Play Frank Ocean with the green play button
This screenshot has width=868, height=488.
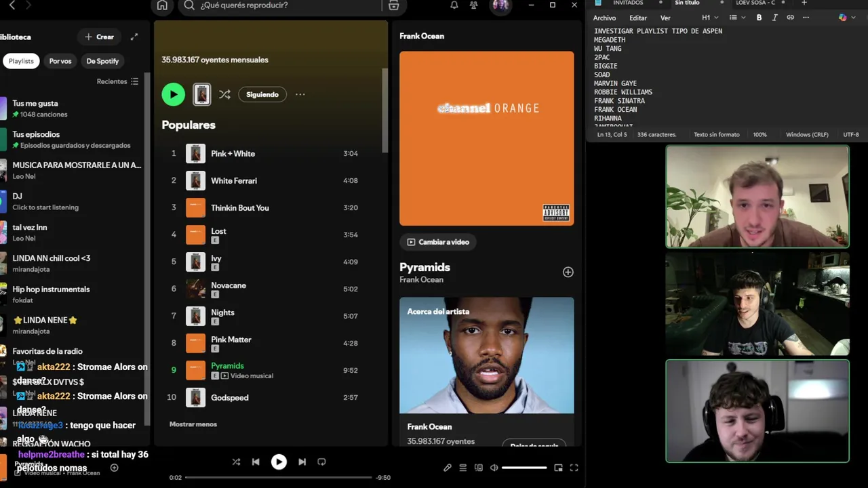pyautogui.click(x=173, y=94)
